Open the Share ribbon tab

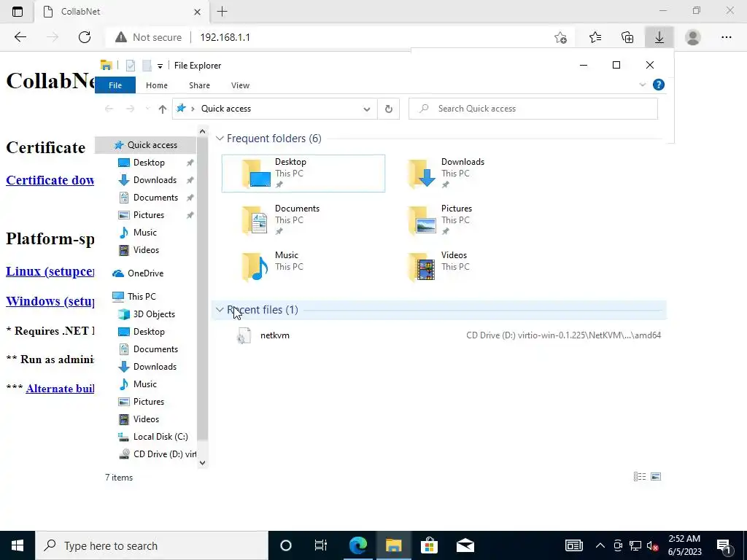tap(199, 85)
